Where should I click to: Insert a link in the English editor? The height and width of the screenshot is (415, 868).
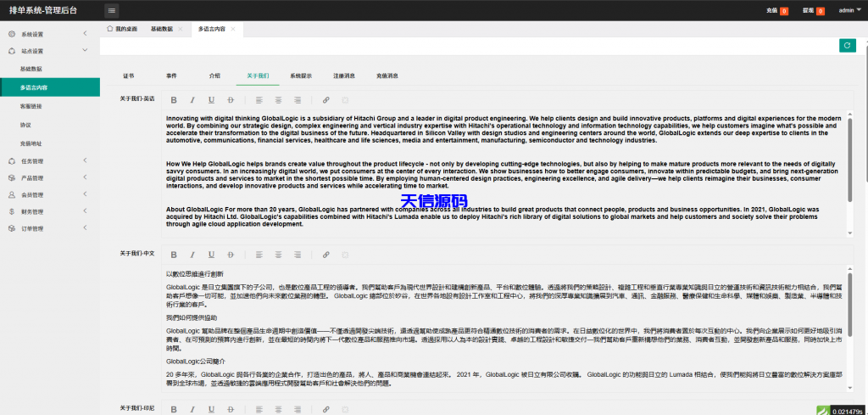pos(326,100)
